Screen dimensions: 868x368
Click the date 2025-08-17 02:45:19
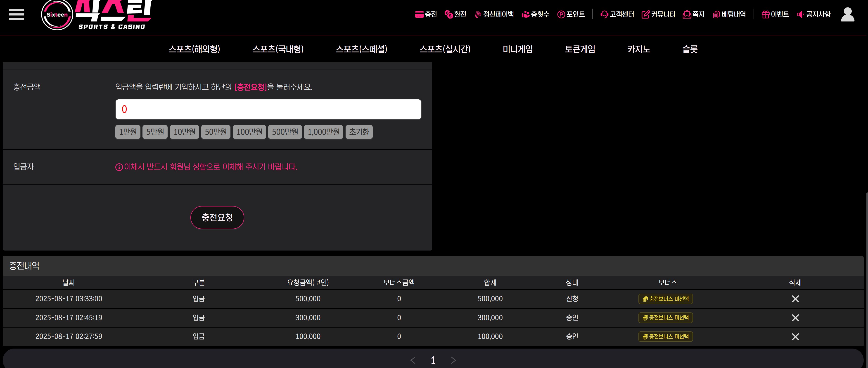point(69,317)
